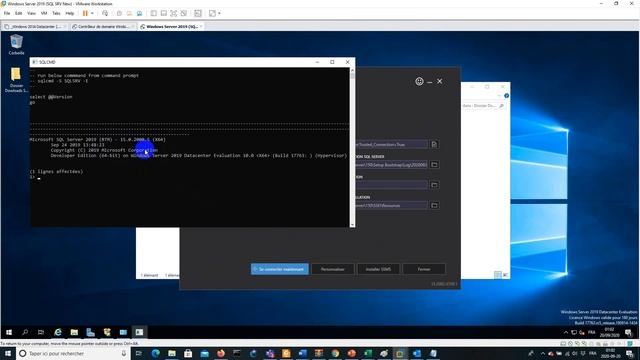Click the Revert Snapshot toolbar icon
Viewport: 640px width, 360px height.
click(x=129, y=13)
